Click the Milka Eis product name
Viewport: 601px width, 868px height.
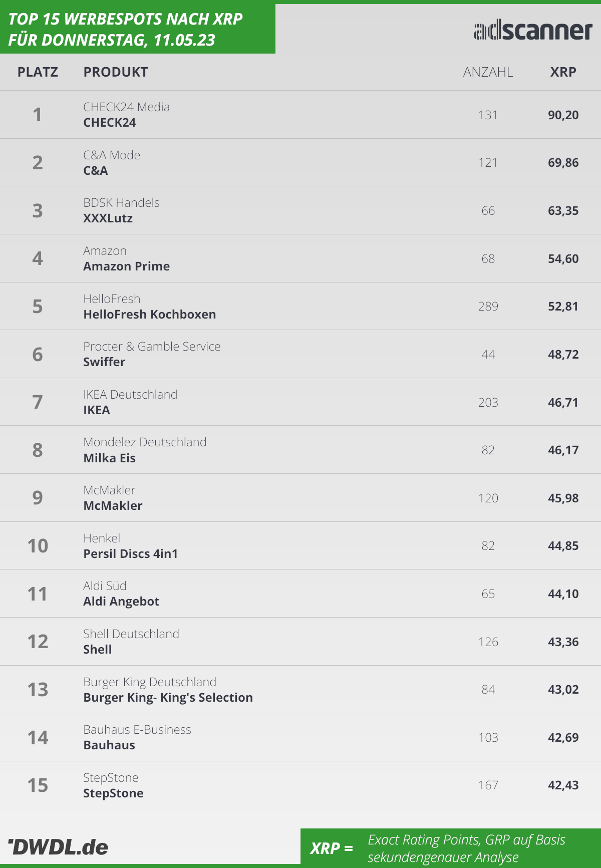point(109,458)
